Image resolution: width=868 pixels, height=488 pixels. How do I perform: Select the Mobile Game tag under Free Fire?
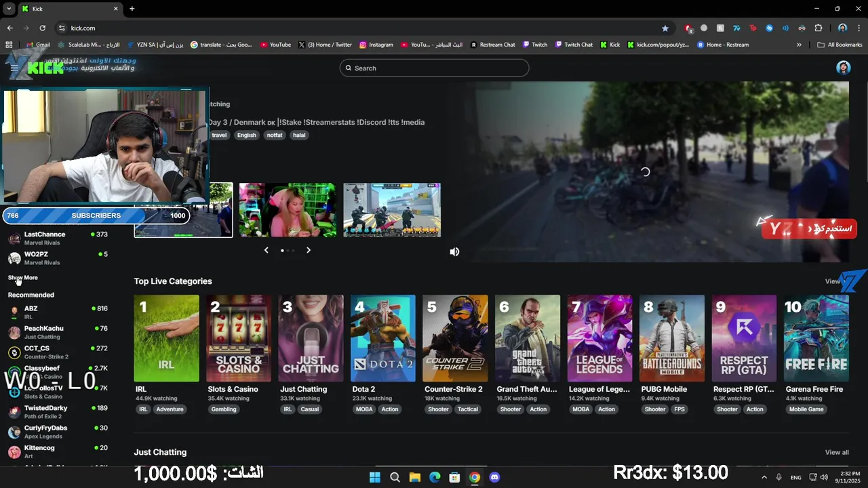pos(806,409)
